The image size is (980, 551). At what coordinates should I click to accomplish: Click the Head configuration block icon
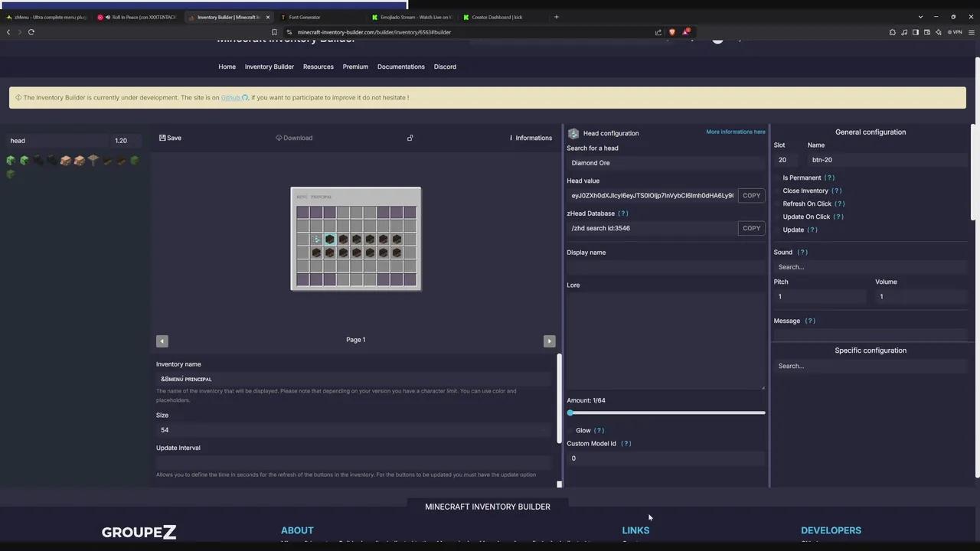point(573,133)
